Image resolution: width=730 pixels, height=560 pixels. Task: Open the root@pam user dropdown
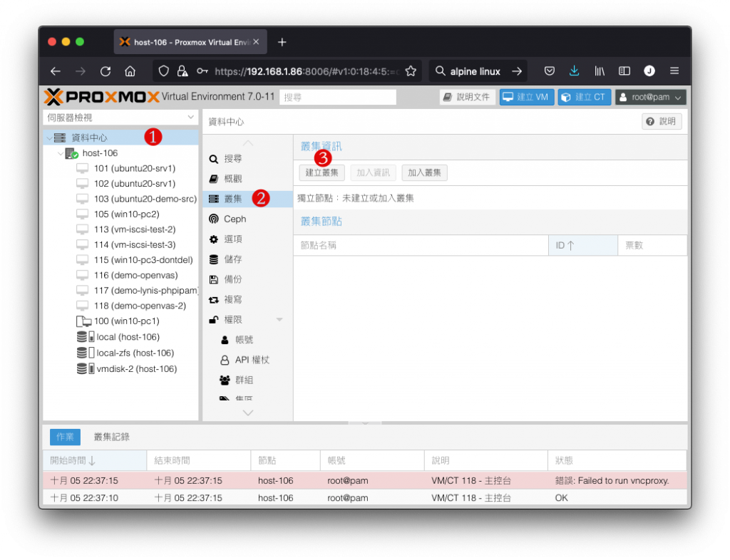tap(650, 97)
